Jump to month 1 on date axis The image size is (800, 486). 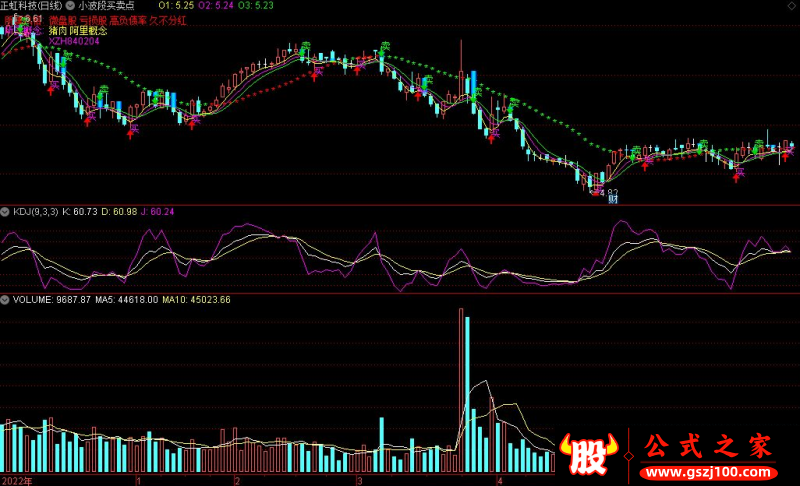[x=139, y=481]
